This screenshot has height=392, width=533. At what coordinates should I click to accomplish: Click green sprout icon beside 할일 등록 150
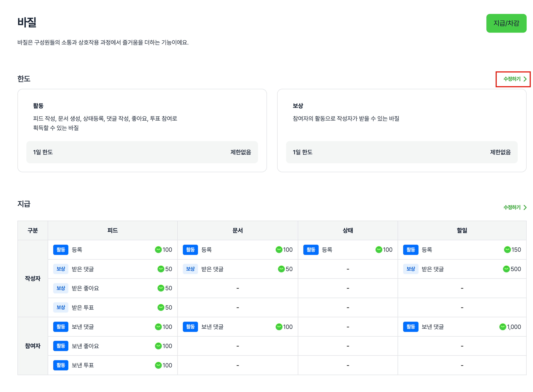click(507, 250)
